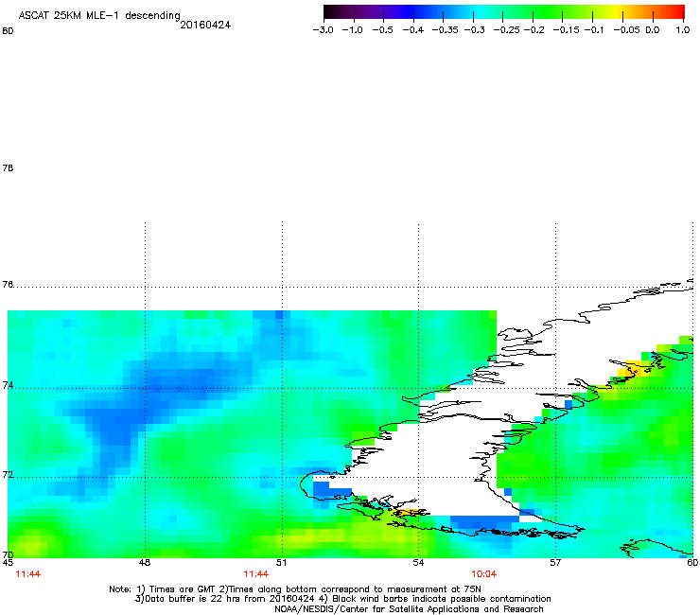
Task: Click the "-0.25" color scale label
Action: point(507,30)
